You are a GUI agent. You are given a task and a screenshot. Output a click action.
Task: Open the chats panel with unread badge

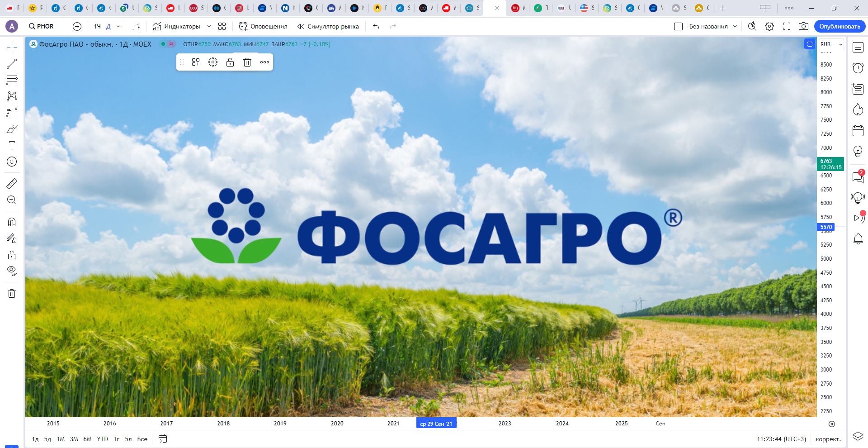tap(858, 176)
